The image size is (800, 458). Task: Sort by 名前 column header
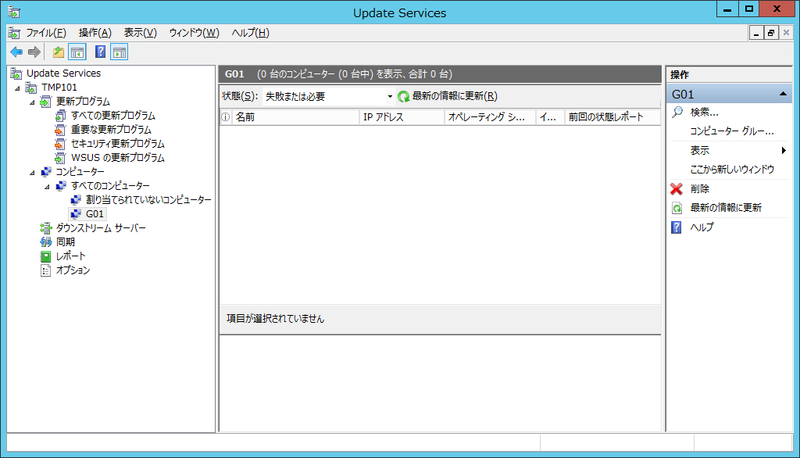click(x=296, y=117)
